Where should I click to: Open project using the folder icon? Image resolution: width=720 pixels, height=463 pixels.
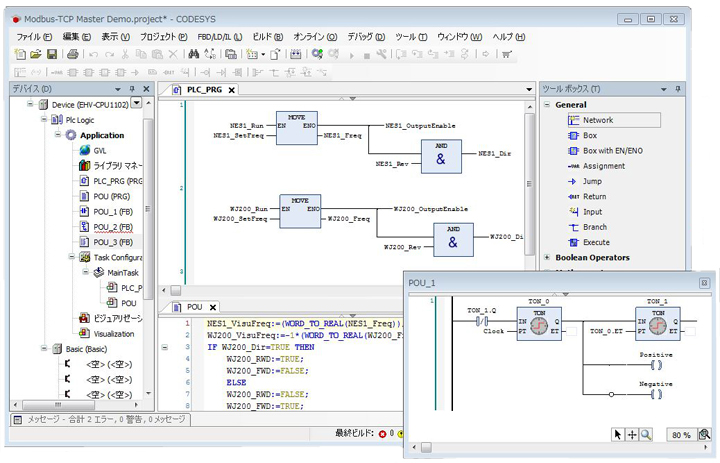coord(36,54)
